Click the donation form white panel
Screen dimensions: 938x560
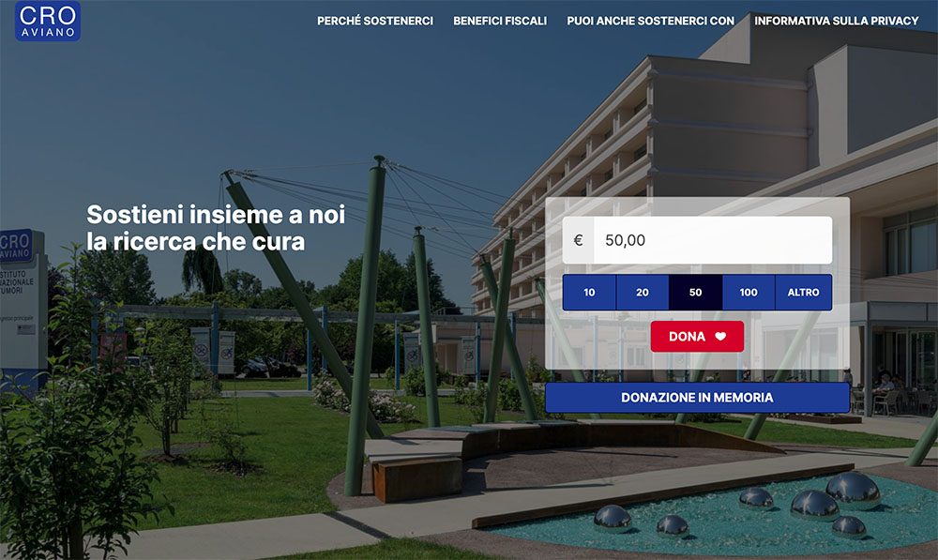(698, 283)
